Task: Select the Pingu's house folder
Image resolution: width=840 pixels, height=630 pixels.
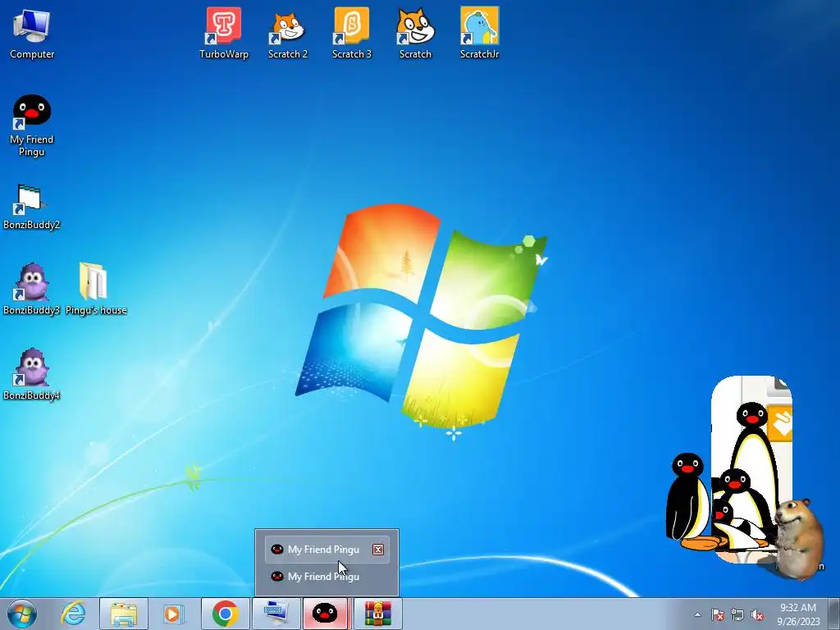Action: [x=96, y=290]
